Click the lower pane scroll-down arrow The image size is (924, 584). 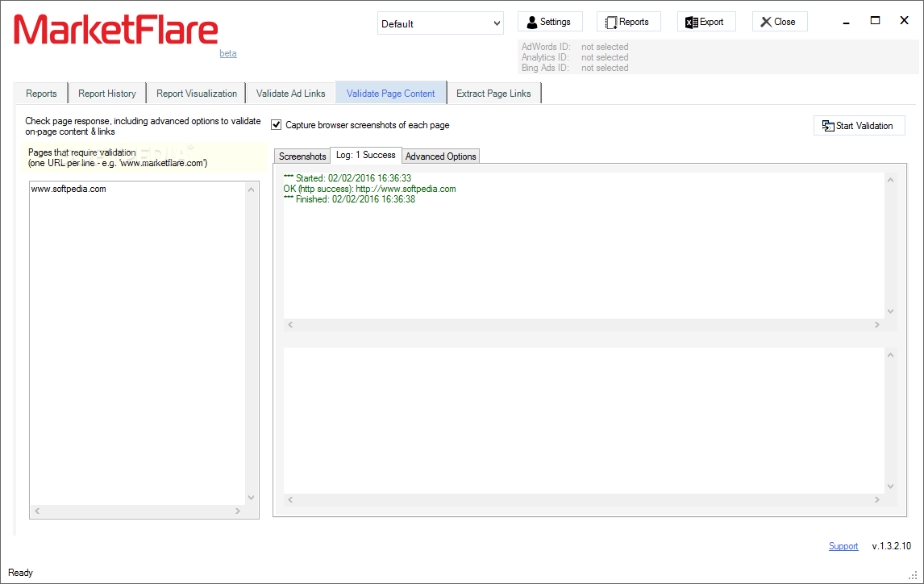coord(890,486)
